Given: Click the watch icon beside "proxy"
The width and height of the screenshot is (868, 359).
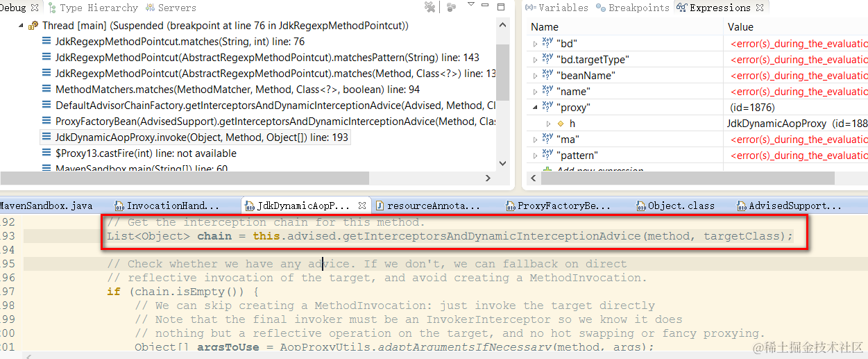Looking at the screenshot, I should 547,107.
